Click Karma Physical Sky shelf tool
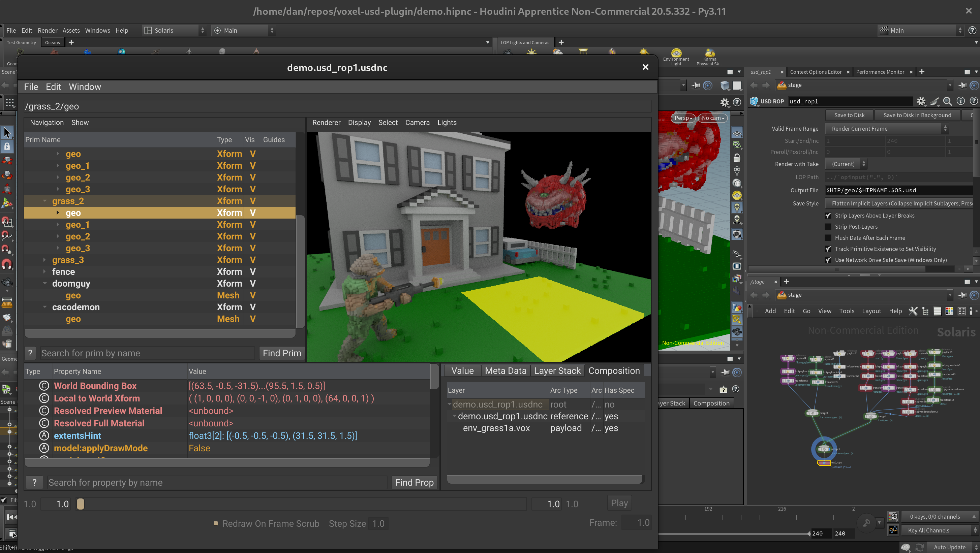 pyautogui.click(x=710, y=57)
